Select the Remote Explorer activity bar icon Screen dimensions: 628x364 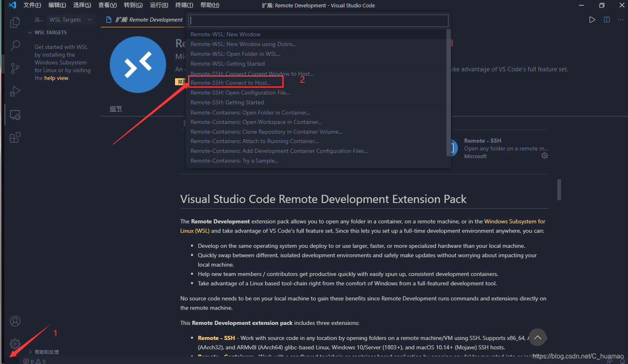(15, 115)
